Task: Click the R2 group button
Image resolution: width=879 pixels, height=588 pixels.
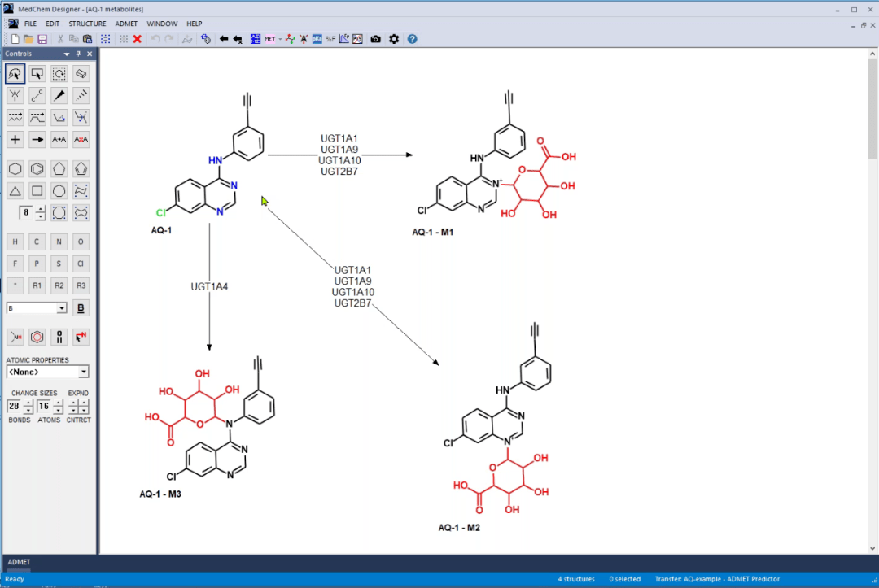Action: [x=59, y=285]
